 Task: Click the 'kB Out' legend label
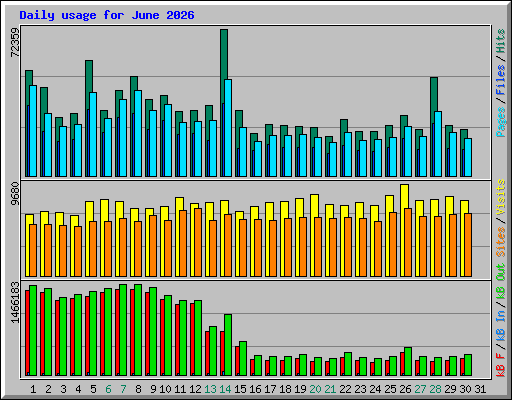[501, 282]
